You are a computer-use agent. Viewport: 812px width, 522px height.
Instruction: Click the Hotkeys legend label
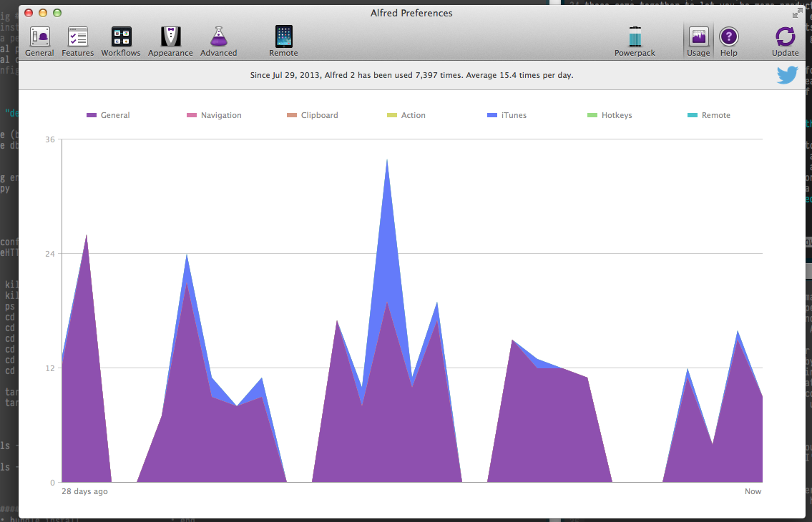[x=617, y=115]
